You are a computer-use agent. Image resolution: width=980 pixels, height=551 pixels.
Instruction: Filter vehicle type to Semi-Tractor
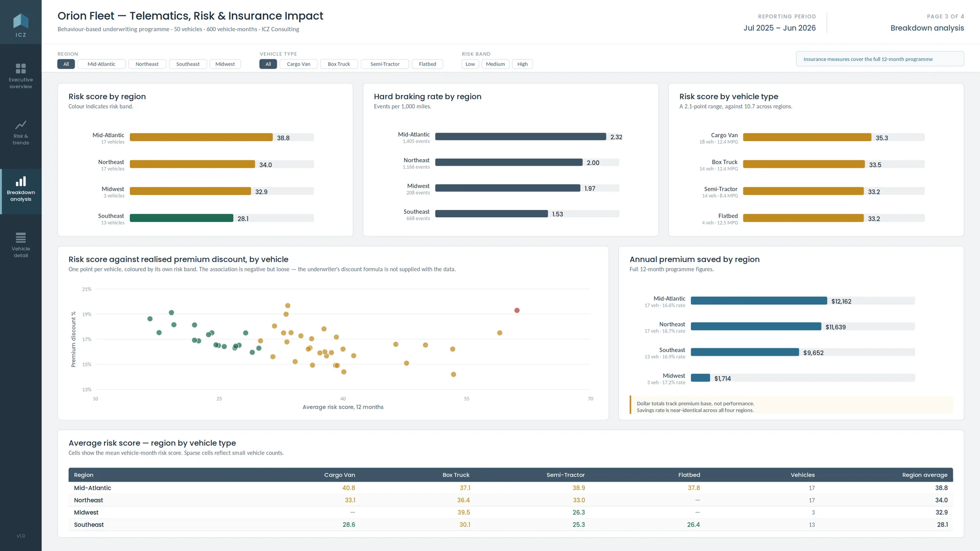[x=385, y=64]
